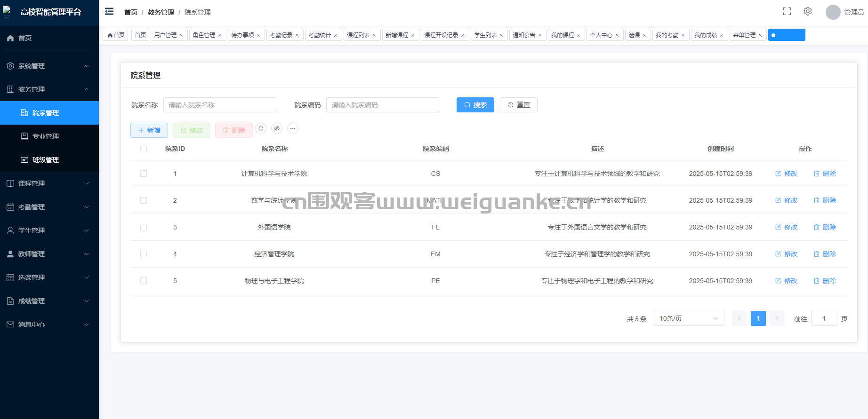The image size is (868, 419).
Task: Click the admin avatar picture
Action: [x=833, y=12]
